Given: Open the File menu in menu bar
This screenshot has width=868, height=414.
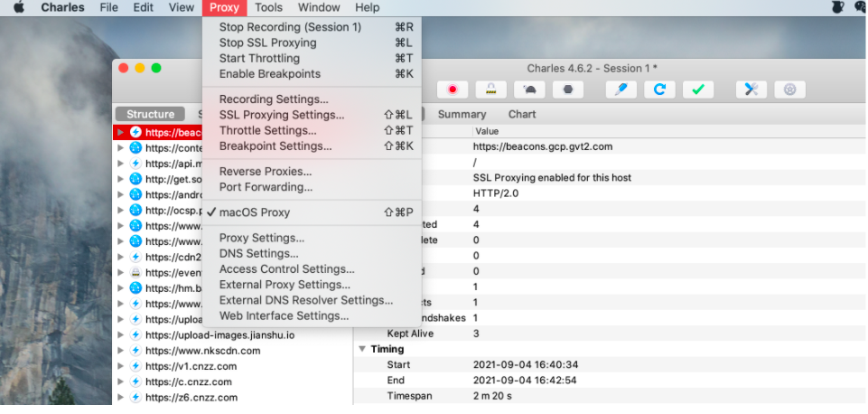Looking at the screenshot, I should coord(109,7).
